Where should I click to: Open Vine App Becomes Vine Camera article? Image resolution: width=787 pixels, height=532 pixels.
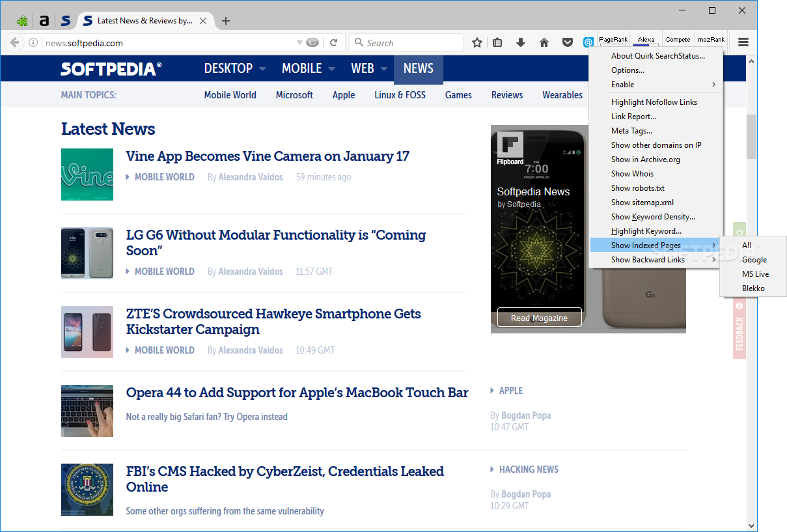[x=268, y=156]
